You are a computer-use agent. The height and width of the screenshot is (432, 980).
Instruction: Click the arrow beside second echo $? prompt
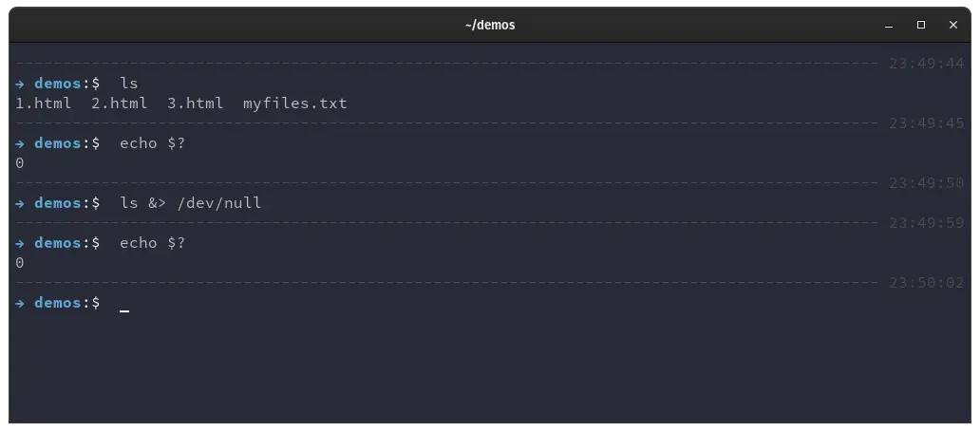tap(20, 243)
